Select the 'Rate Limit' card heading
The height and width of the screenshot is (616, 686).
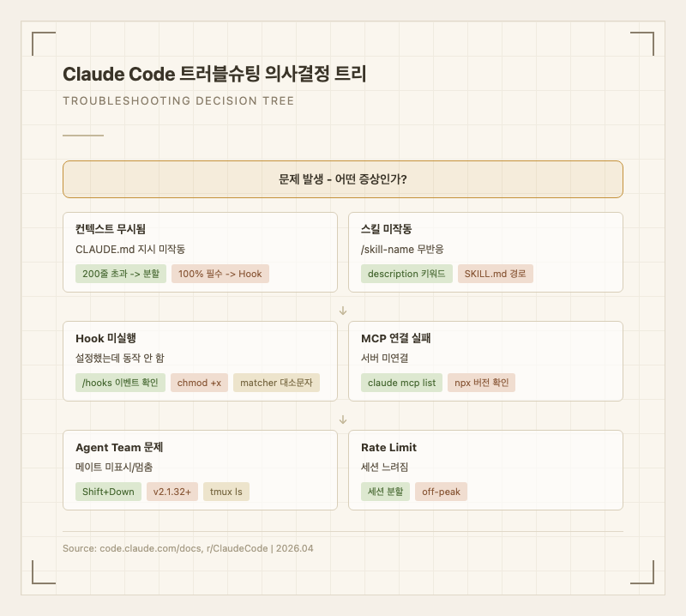tap(389, 447)
